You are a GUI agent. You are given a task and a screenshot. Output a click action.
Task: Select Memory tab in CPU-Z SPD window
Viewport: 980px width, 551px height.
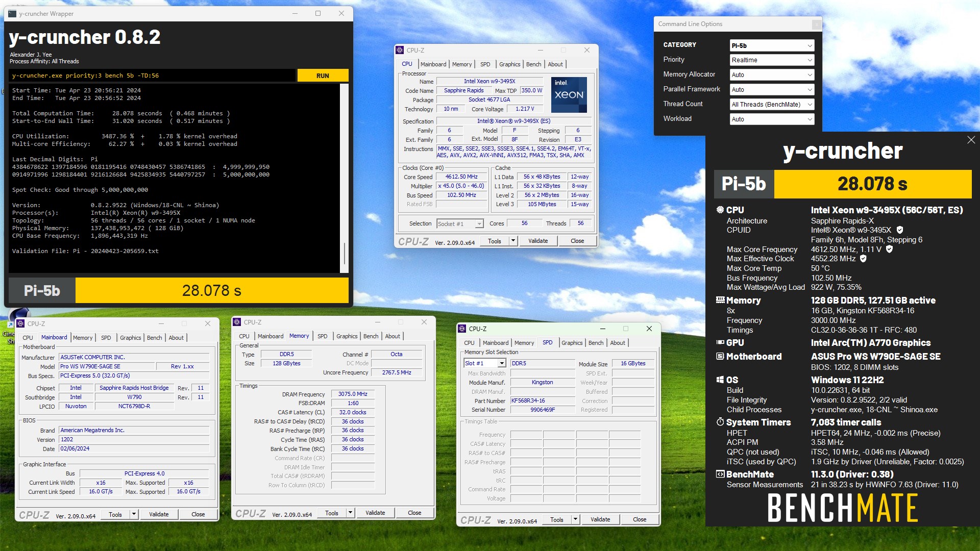(x=524, y=343)
